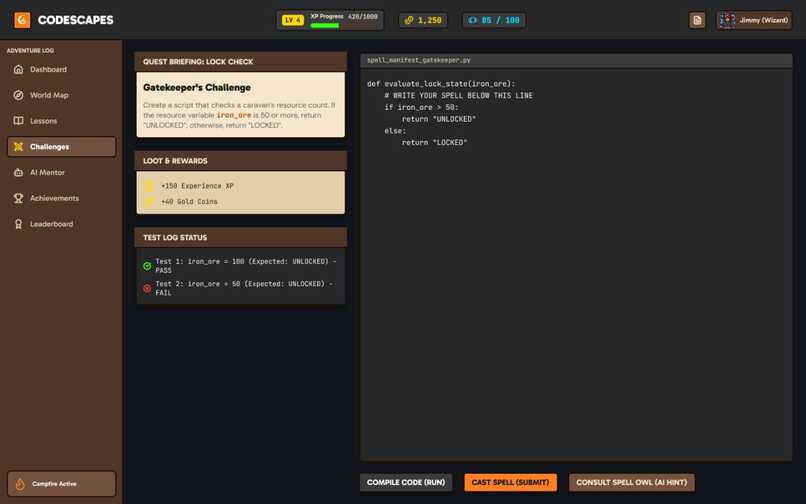Click the World Map compass icon
This screenshot has width=806, height=504.
tap(19, 95)
